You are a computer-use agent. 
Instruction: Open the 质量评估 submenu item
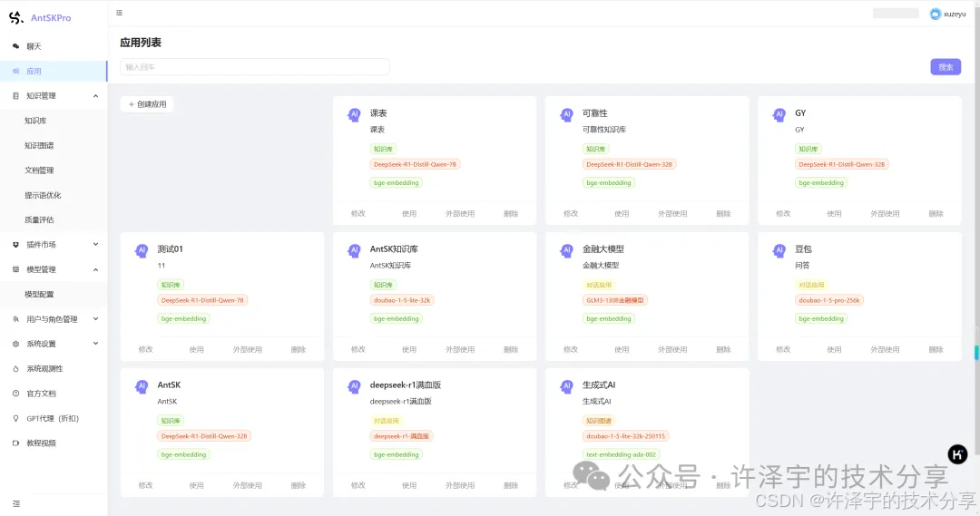pos(54,219)
